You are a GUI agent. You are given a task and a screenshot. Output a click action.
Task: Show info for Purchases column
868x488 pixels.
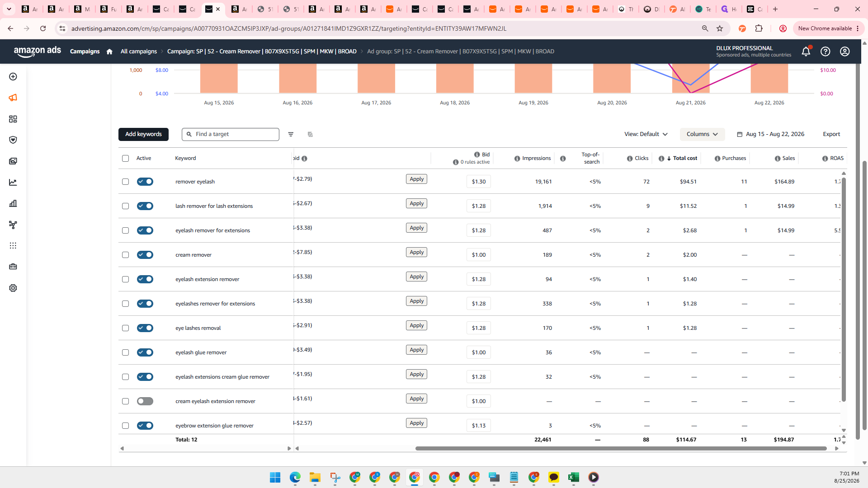717,159
